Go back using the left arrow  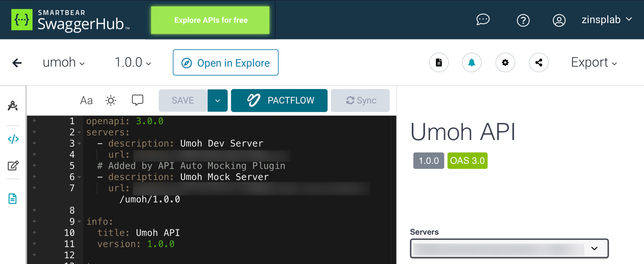17,63
